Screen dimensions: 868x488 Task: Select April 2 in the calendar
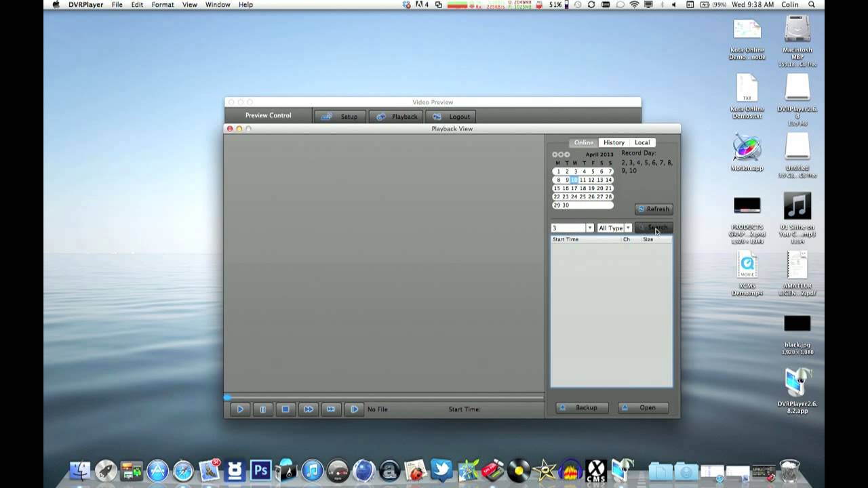pos(566,171)
